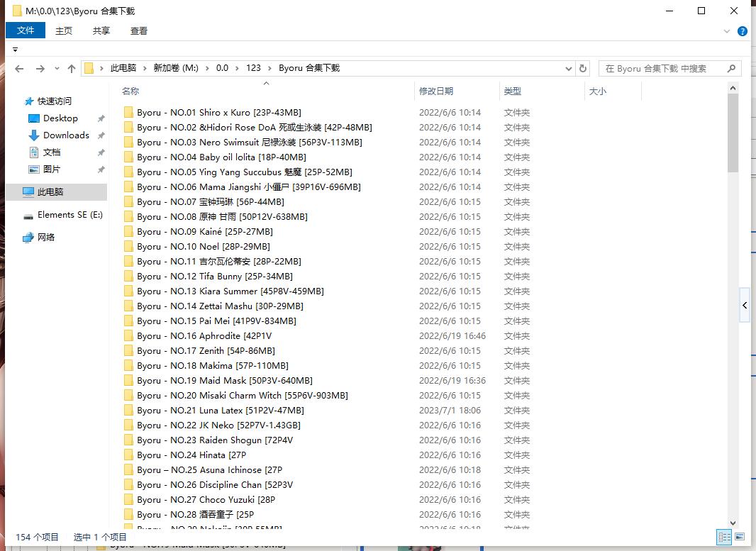Open 图片 in the navigation pane
Image resolution: width=756 pixels, height=551 pixels.
(52, 169)
